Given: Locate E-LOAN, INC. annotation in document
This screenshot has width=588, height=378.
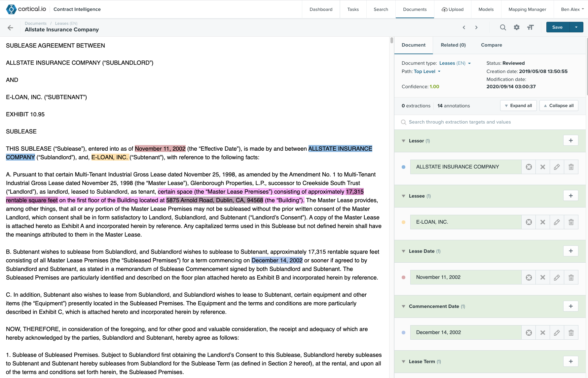Looking at the screenshot, I should pos(529,222).
